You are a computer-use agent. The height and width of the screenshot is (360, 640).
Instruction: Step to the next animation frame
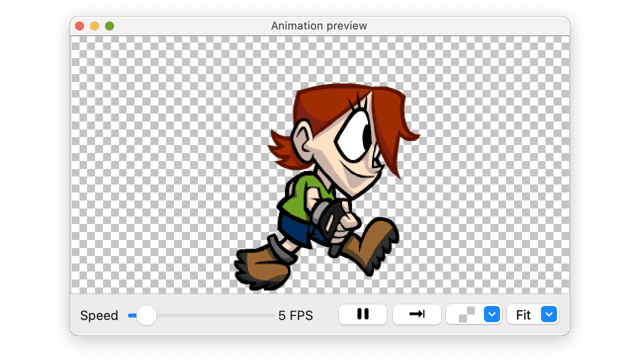pyautogui.click(x=417, y=314)
